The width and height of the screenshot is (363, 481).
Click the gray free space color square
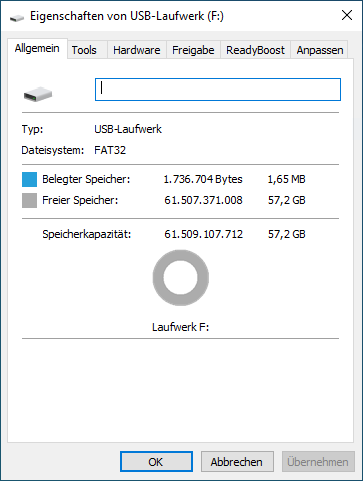tap(29, 200)
